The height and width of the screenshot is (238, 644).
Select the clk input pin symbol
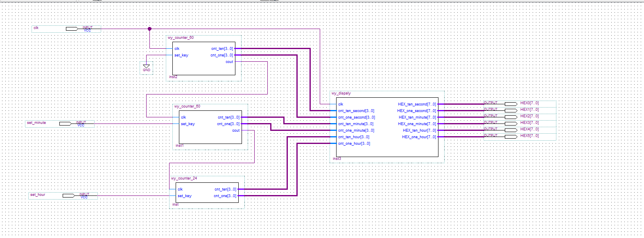72,29
